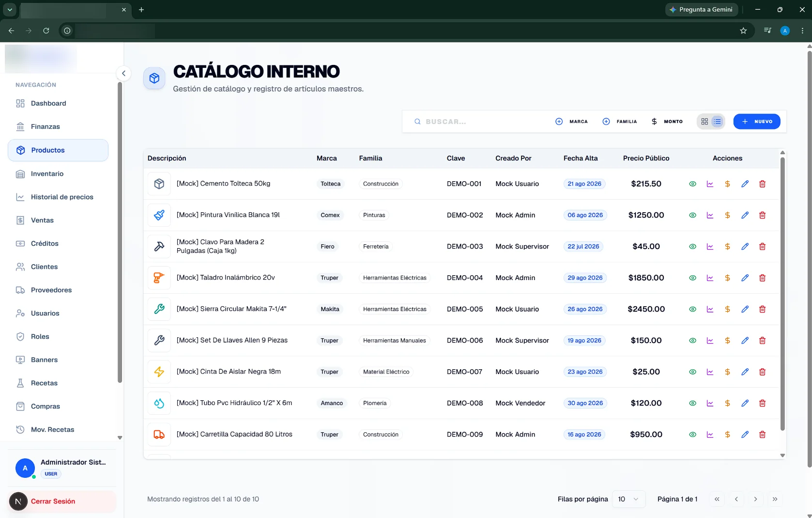Go to the next page of results
This screenshot has width=812, height=518.
[755, 499]
